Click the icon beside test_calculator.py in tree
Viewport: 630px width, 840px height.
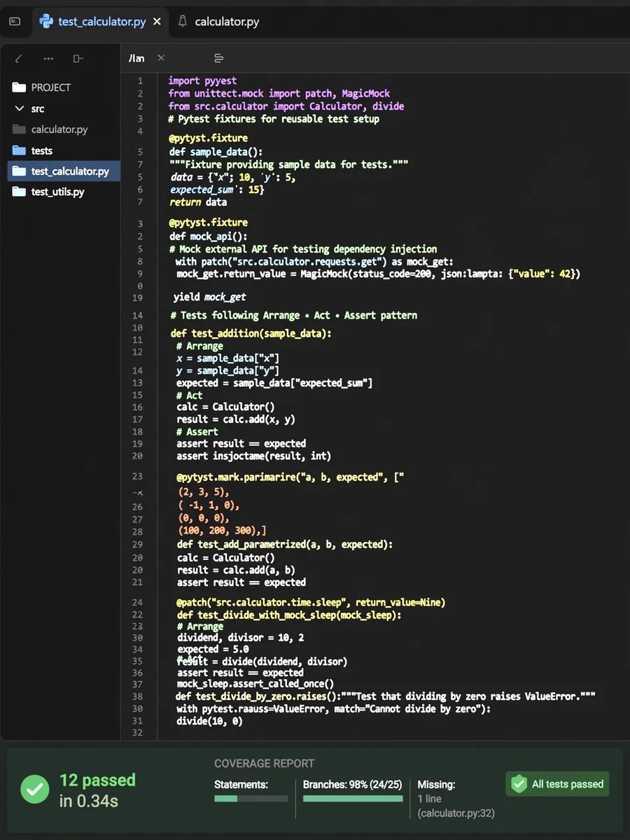tap(19, 171)
